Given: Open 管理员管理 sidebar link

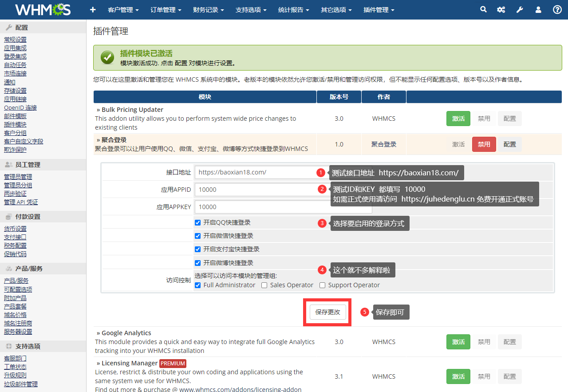Looking at the screenshot, I should pos(18,177).
